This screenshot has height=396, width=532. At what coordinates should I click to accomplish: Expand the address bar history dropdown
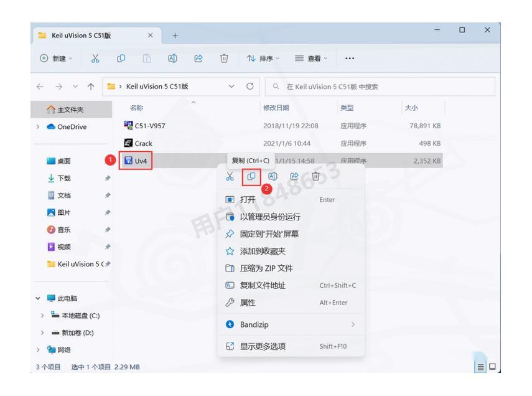231,87
